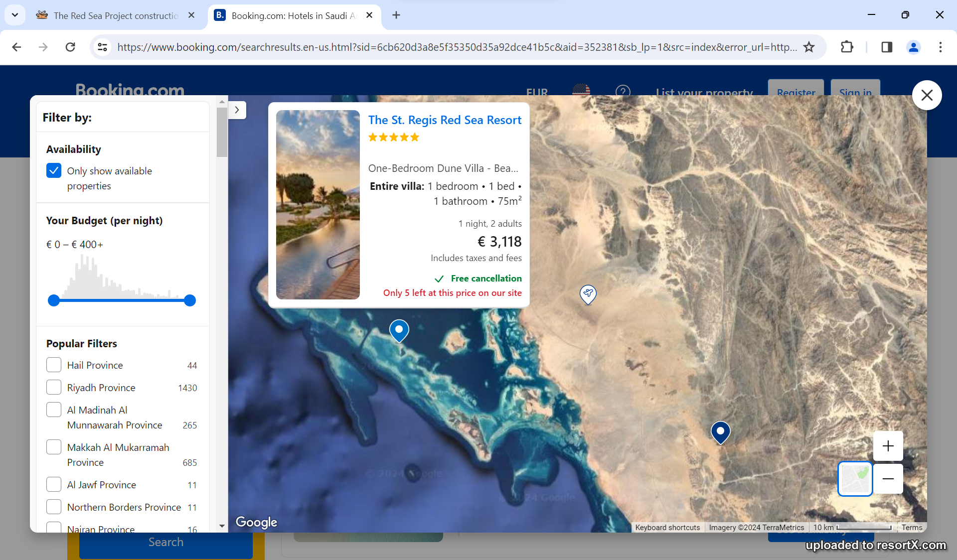
Task: Select the EUR currency picker
Action: click(x=537, y=92)
